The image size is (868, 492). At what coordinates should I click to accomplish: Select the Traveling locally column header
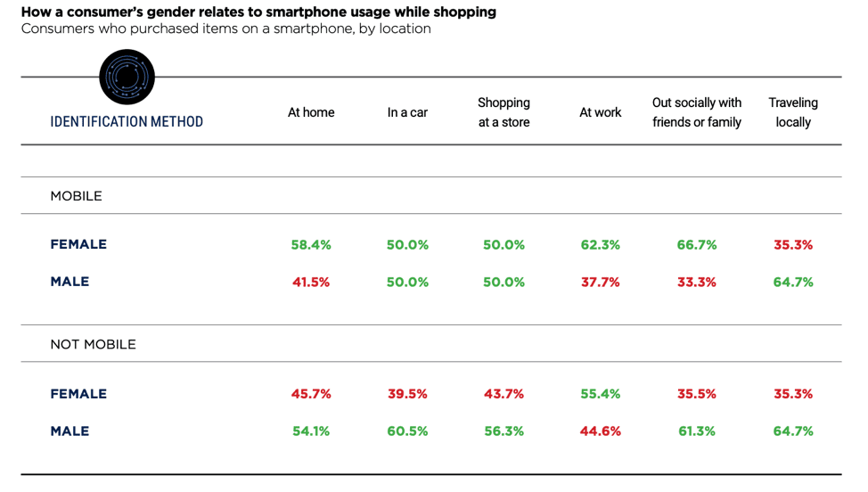click(793, 112)
